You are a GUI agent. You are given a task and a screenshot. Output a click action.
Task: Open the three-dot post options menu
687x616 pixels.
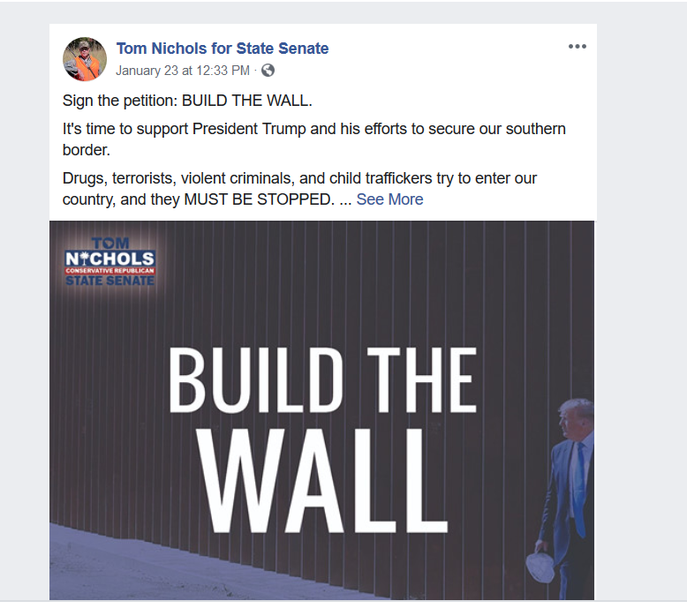pos(577,47)
